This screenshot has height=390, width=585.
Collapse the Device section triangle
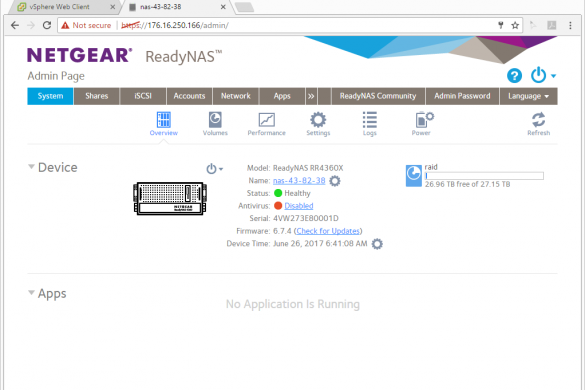pos(31,167)
